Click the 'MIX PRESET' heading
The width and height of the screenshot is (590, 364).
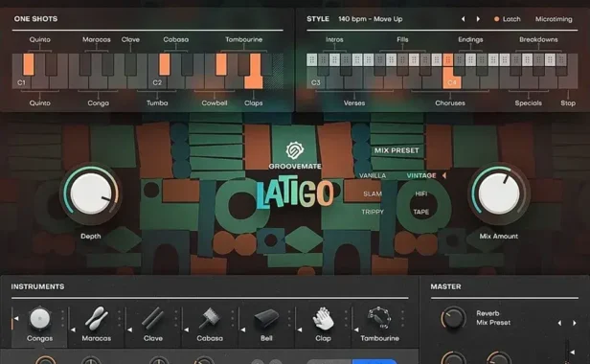[397, 150]
